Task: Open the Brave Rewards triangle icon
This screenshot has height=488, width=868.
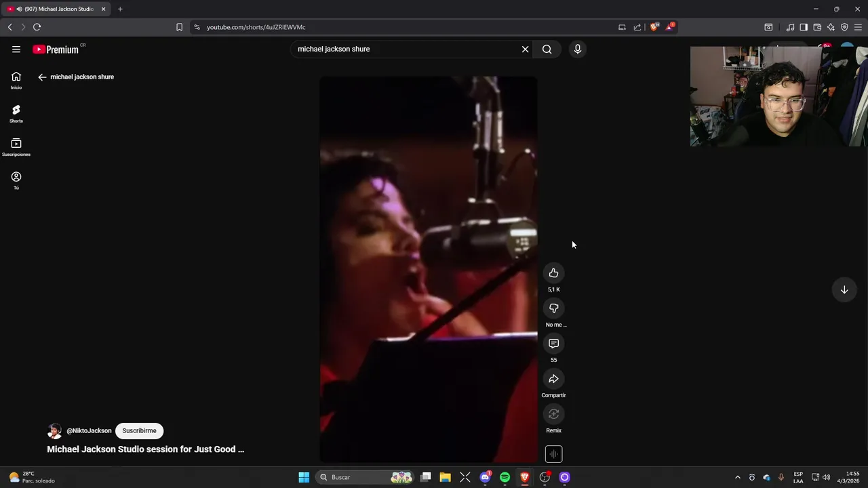Action: [x=670, y=27]
